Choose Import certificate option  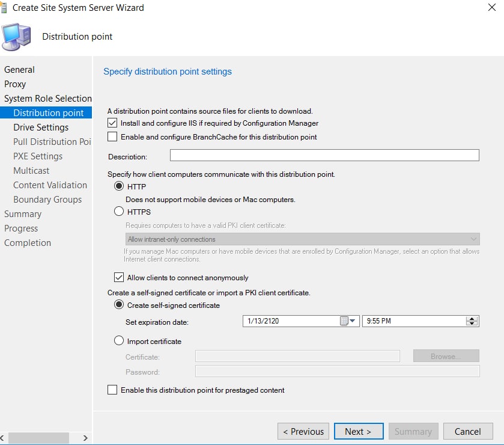[119, 341]
